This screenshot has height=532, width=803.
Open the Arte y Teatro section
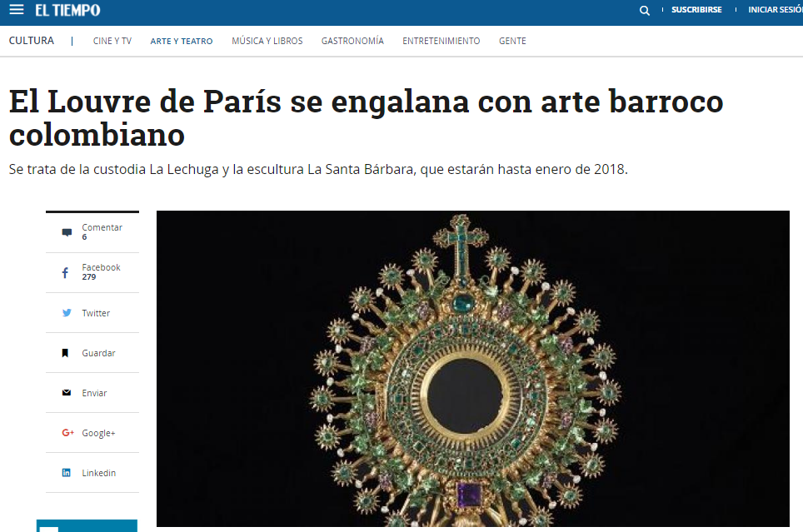point(182,41)
